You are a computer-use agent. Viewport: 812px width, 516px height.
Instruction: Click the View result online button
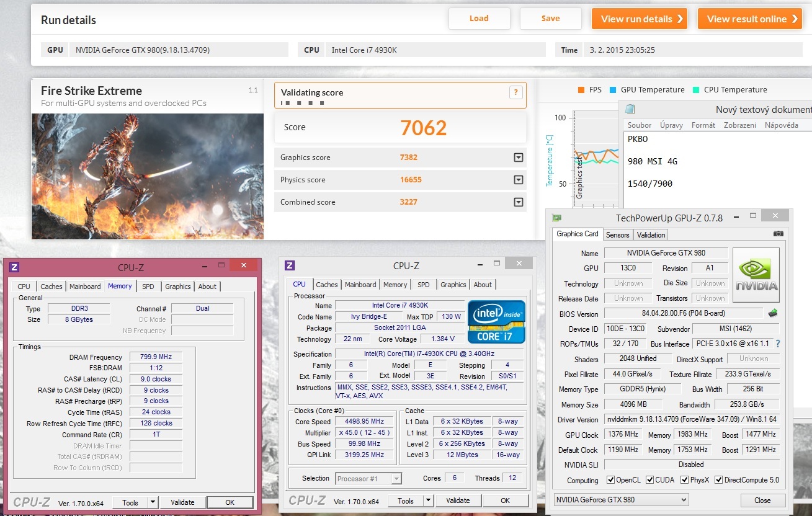[751, 19]
